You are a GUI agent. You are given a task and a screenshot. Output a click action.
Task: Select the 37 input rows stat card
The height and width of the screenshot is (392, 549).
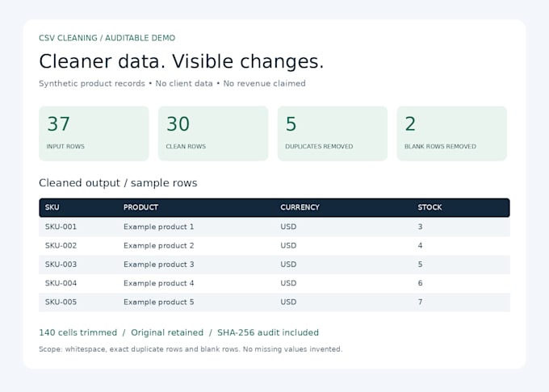tap(94, 134)
